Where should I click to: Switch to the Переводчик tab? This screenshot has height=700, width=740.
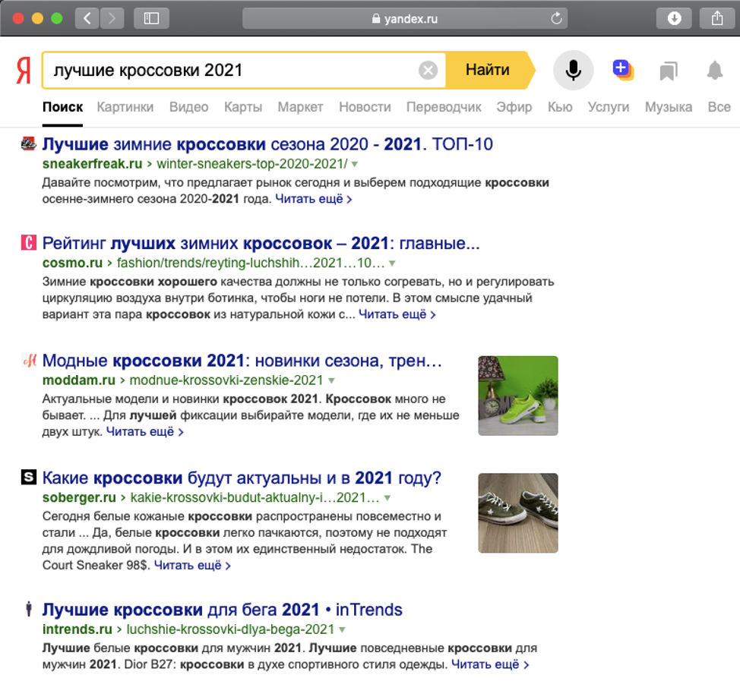click(444, 107)
